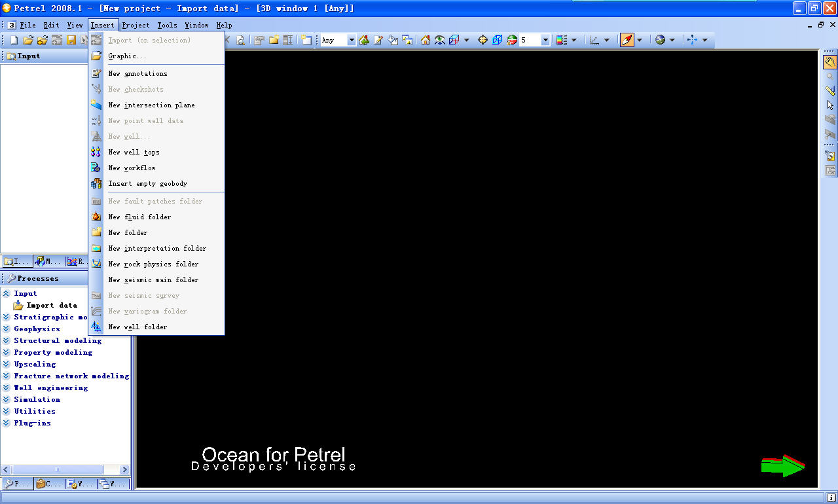838x504 pixels.
Task: Expand the Plug-ins process group
Action: pos(6,423)
